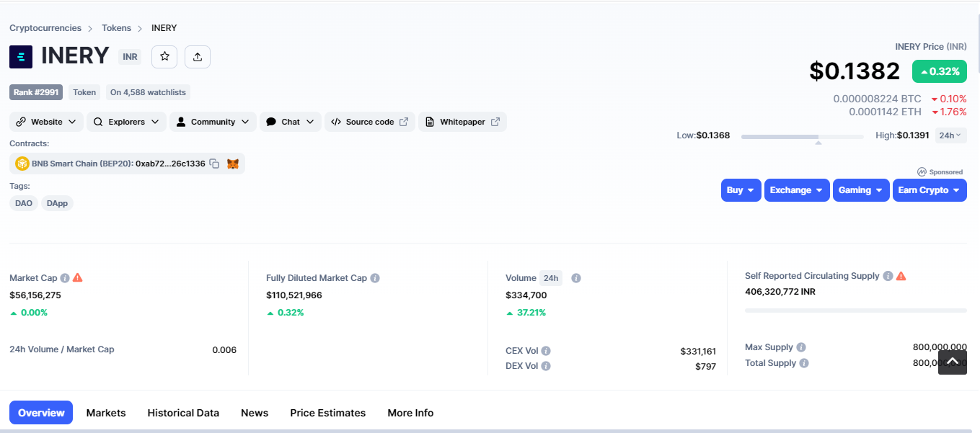Open the Website dropdown

(47, 122)
